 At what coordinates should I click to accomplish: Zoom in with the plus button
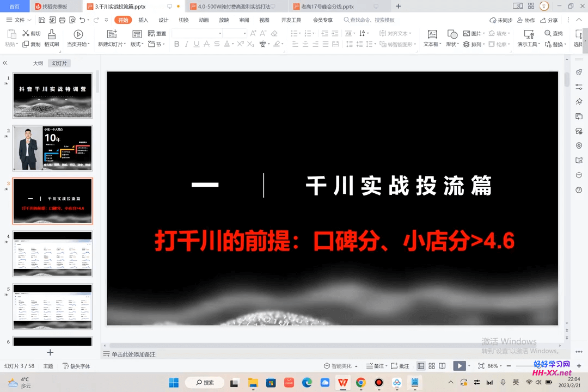(x=579, y=366)
